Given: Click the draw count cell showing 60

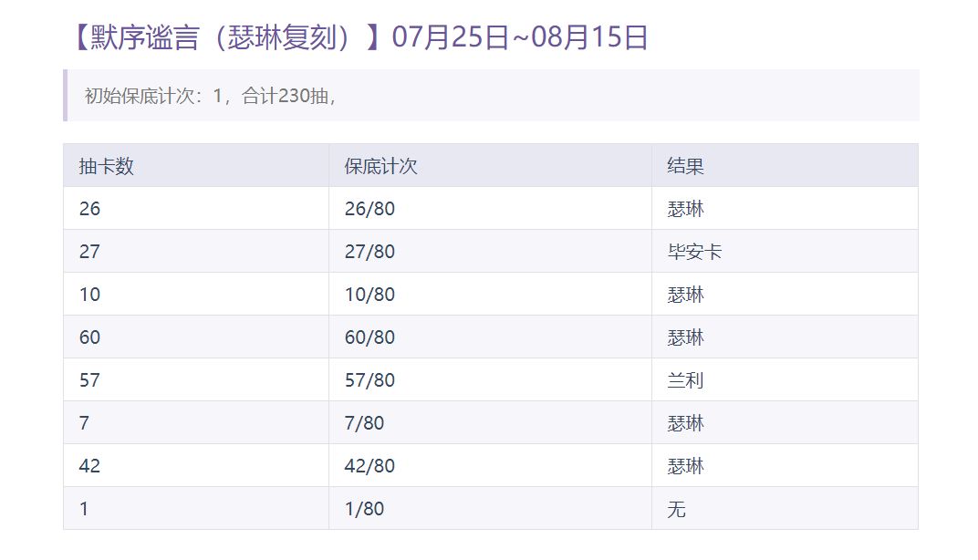Looking at the screenshot, I should pos(196,337).
